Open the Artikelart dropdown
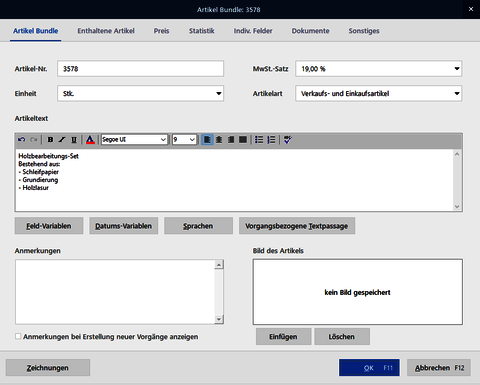The width and height of the screenshot is (480, 385). (x=457, y=93)
